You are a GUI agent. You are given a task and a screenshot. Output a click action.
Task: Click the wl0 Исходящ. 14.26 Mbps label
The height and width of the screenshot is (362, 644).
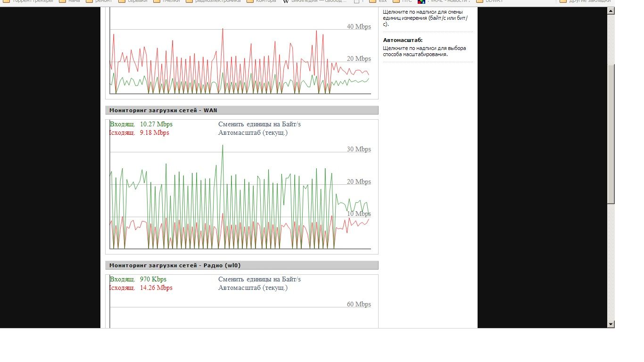pyautogui.click(x=140, y=288)
